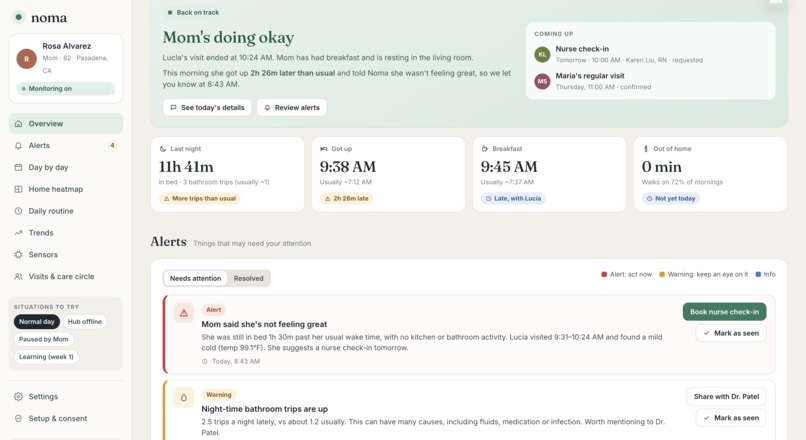Viewport: 806px width, 440px height.
Task: Click the Day by day calendar icon
Action: pos(19,167)
